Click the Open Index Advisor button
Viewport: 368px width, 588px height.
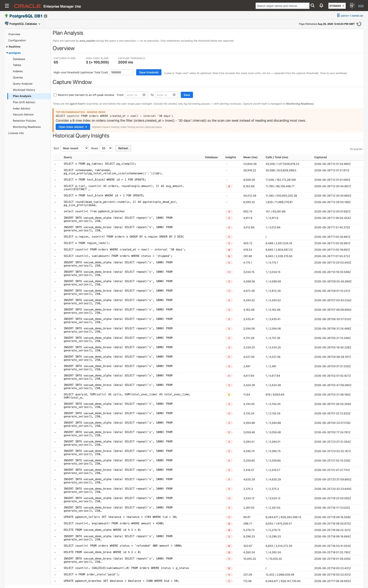pos(73,127)
